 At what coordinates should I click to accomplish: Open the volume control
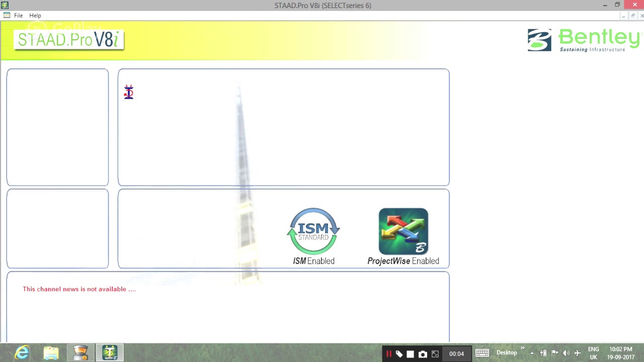[566, 353]
